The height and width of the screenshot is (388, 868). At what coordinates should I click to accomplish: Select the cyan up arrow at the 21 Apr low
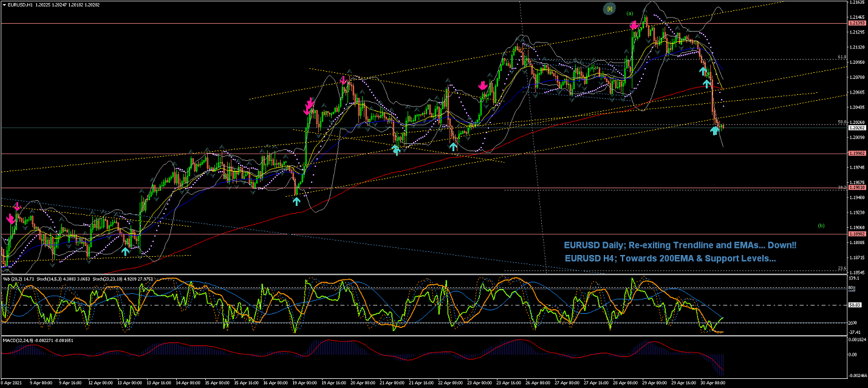coord(396,149)
